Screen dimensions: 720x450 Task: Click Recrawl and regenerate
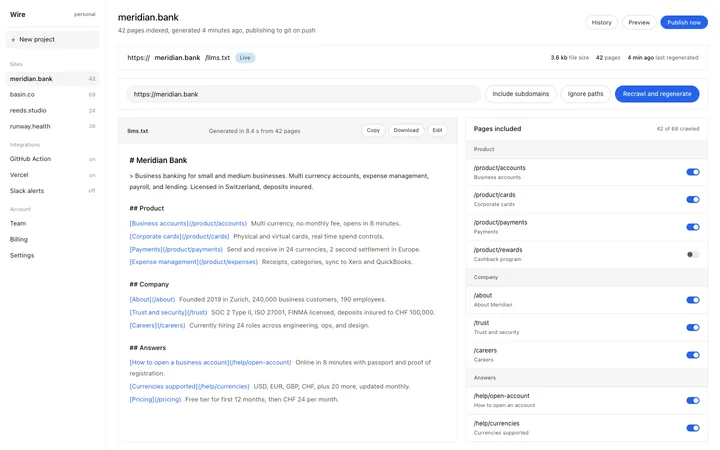657,94
